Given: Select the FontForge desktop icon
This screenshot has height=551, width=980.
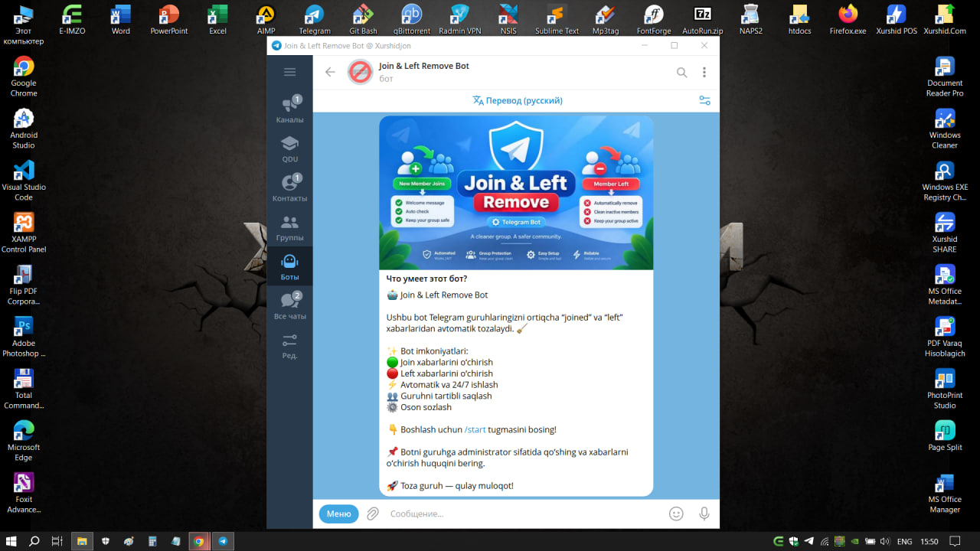Looking at the screenshot, I should 654,20.
